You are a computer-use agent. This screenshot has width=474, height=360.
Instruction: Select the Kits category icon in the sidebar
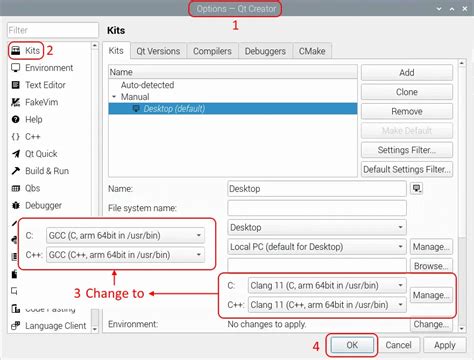[x=16, y=51]
